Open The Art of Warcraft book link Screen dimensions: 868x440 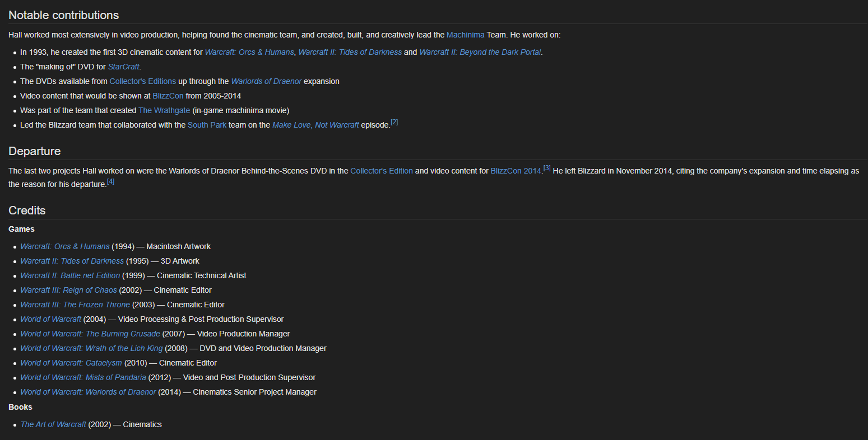coord(53,424)
